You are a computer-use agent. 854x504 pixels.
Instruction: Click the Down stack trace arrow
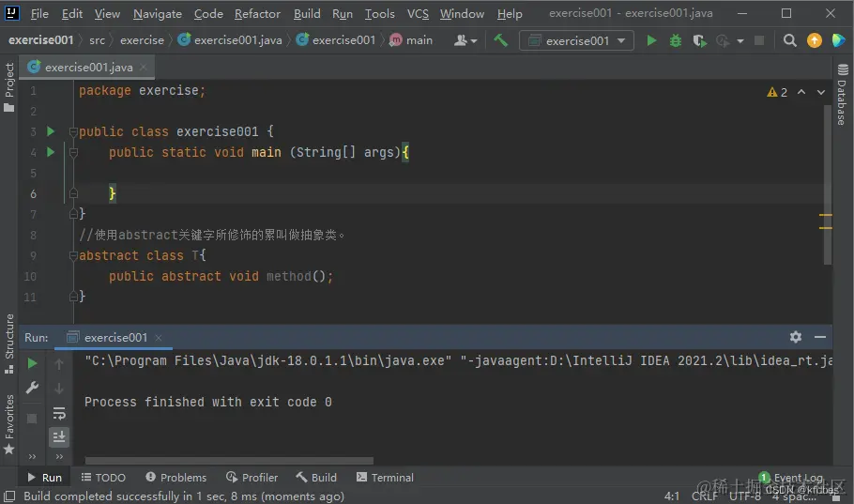tap(59, 388)
